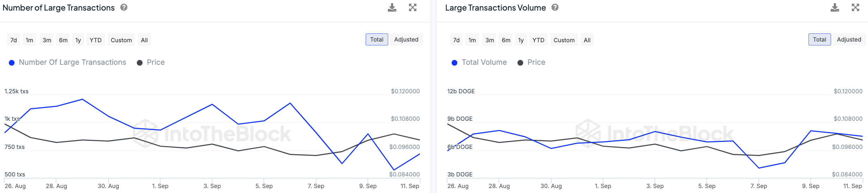Select Total mode in Volume chart
Screen dimensions: 868x193
[819, 40]
